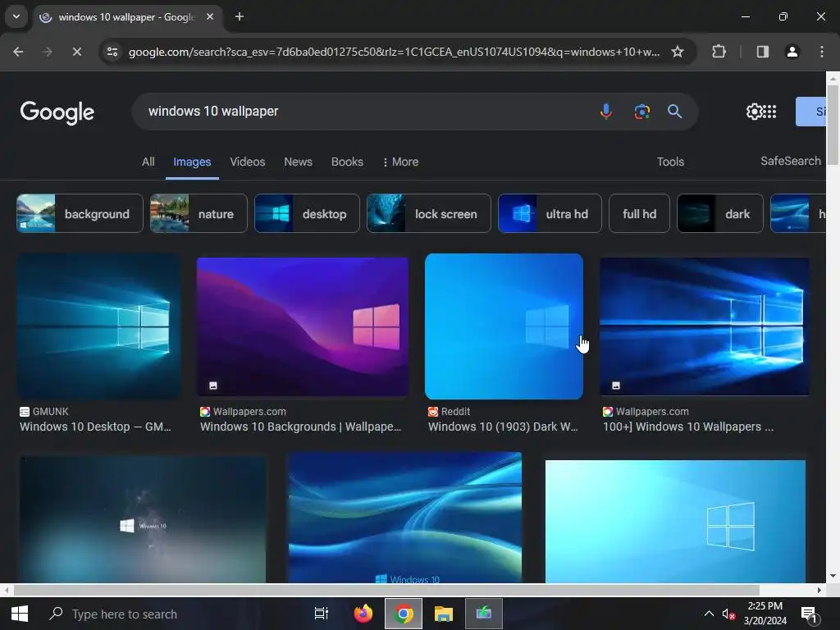Click the voice search microphone icon
This screenshot has width=840, height=630.
(x=606, y=112)
